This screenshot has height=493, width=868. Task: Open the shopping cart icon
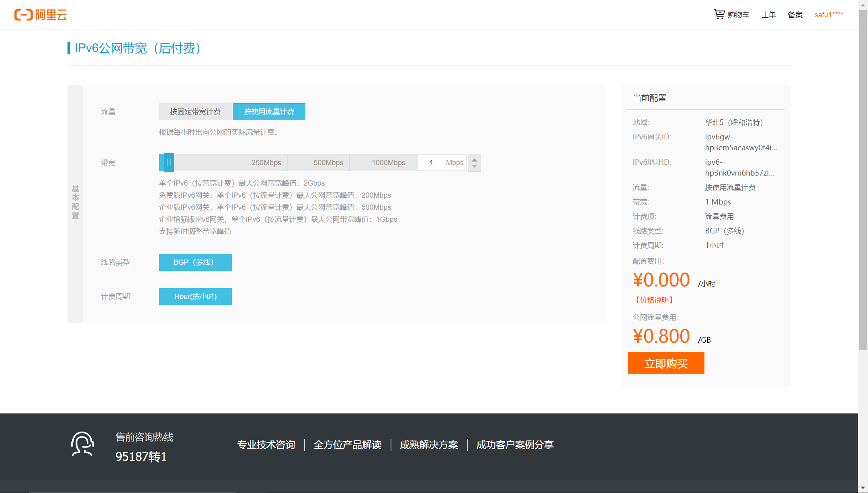pyautogui.click(x=719, y=14)
